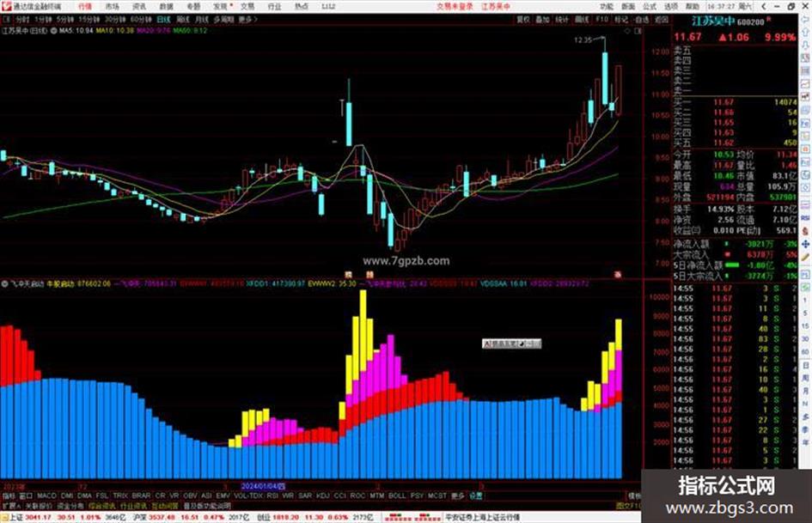812x523 pixels.
Task: Switch to 30分钟 period
Action: pyautogui.click(x=115, y=19)
